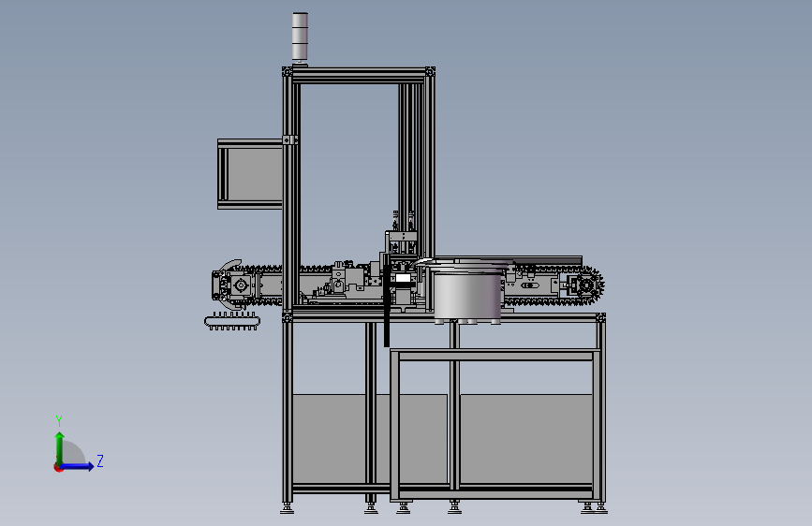
Task: Click the blue Z axis arrow of triad
Action: [x=77, y=466]
